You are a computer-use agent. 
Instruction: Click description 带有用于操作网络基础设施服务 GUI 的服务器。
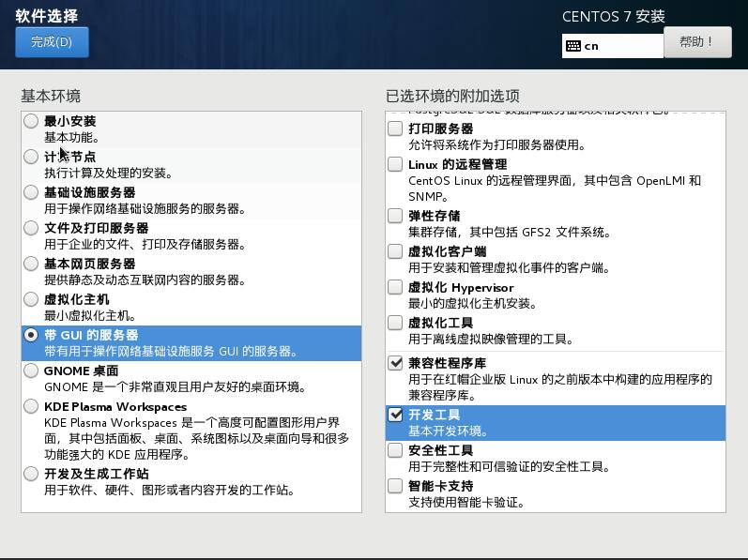click(x=171, y=351)
